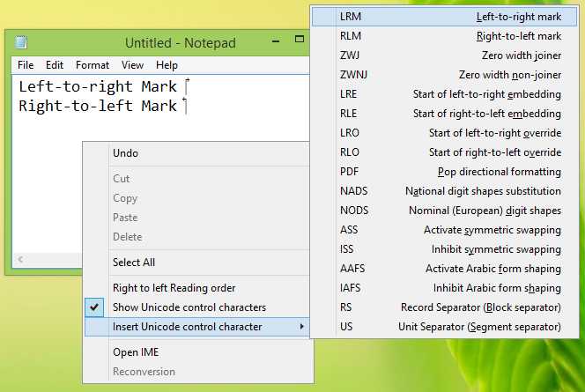The width and height of the screenshot is (585, 392).
Task: Insert LRM Left-to-right mark
Action: coord(449,17)
